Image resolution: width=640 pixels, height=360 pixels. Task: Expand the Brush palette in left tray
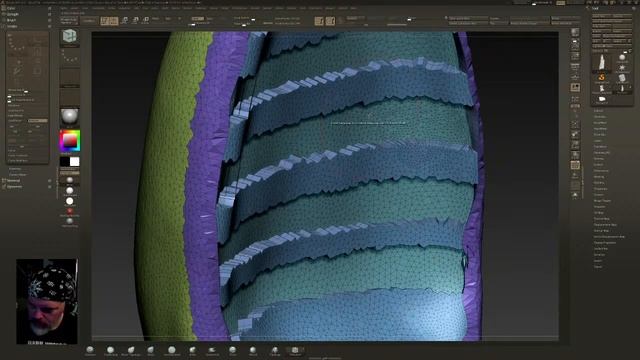click(11, 20)
